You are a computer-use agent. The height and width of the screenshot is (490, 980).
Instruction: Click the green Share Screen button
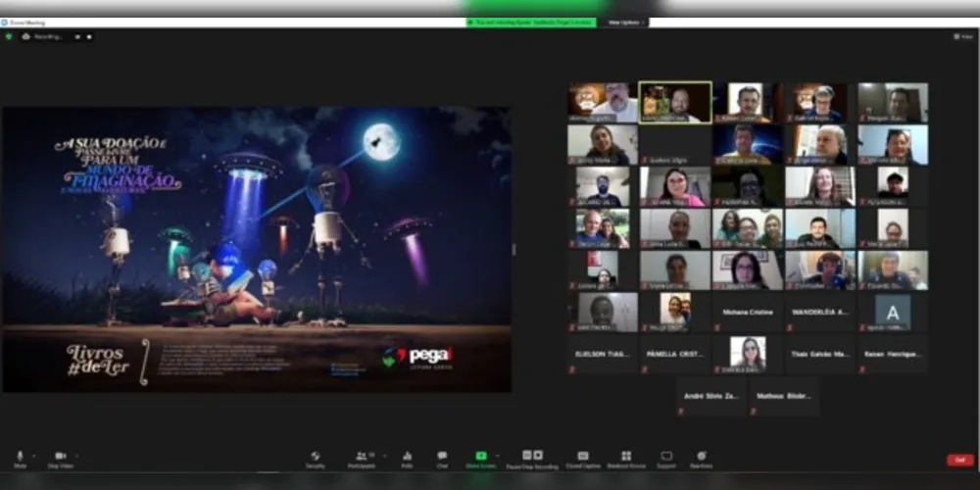pyautogui.click(x=480, y=460)
